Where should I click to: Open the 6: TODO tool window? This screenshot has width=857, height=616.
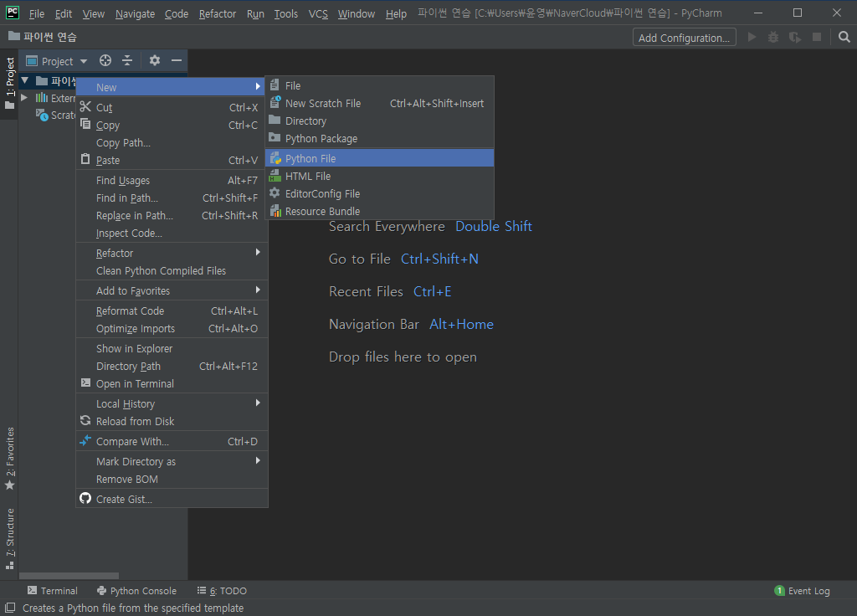pos(222,590)
